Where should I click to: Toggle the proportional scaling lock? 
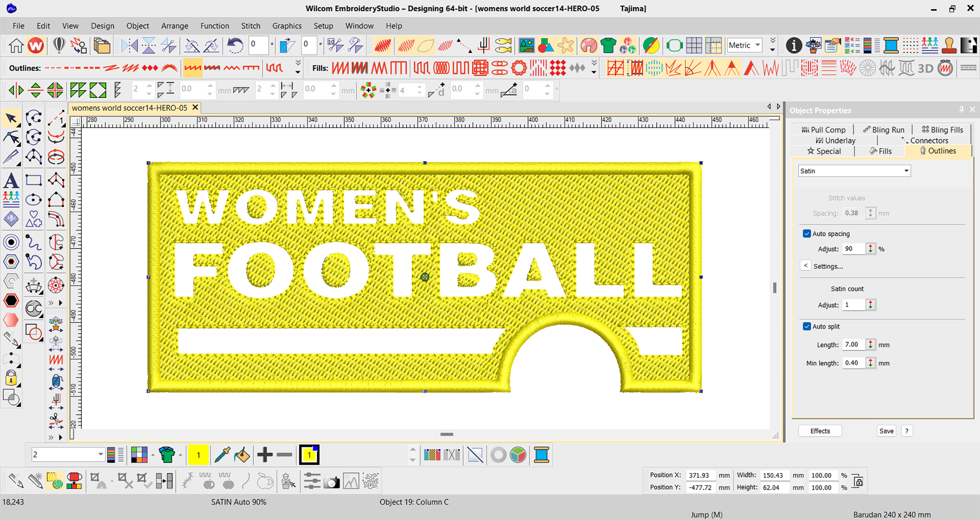(858, 481)
